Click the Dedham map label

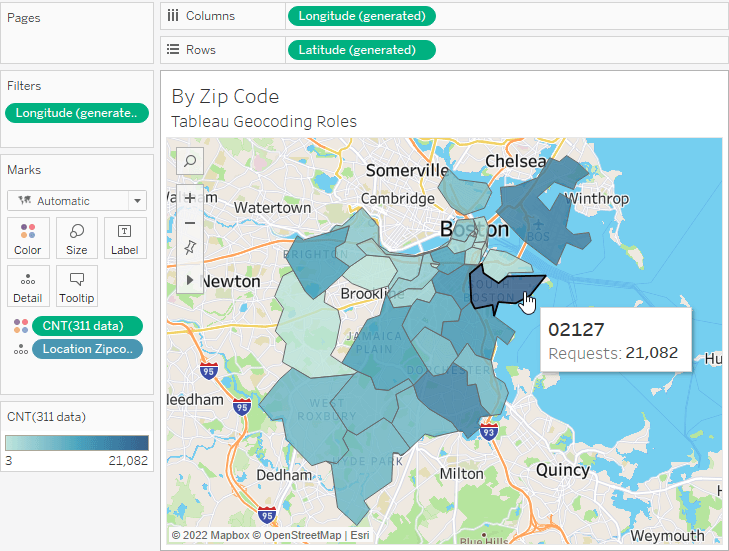(x=284, y=475)
